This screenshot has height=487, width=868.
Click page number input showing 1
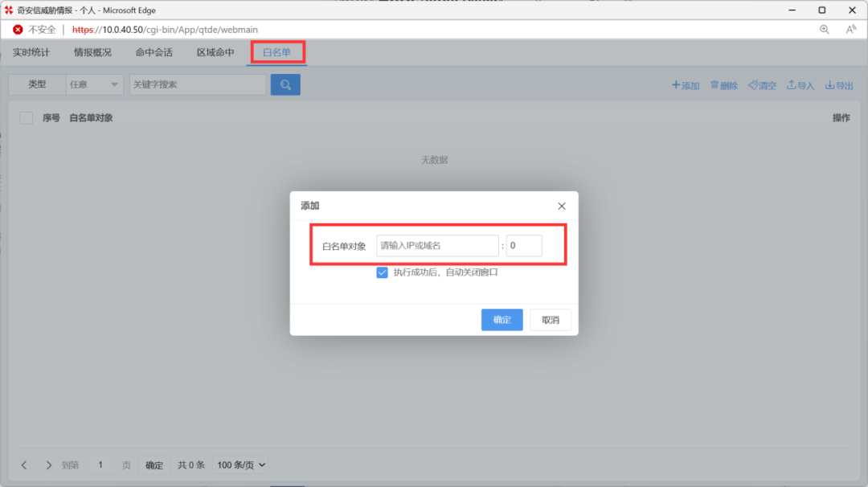click(100, 464)
